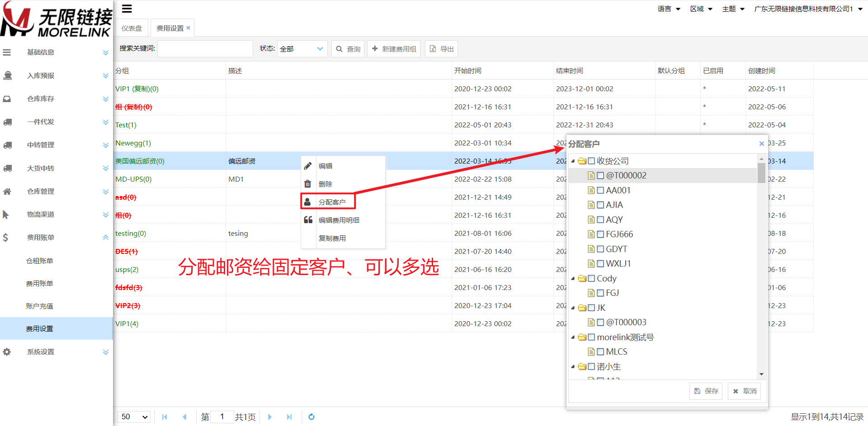Choose 复制费用 in the context menu
The width and height of the screenshot is (868, 426).
pos(343,238)
